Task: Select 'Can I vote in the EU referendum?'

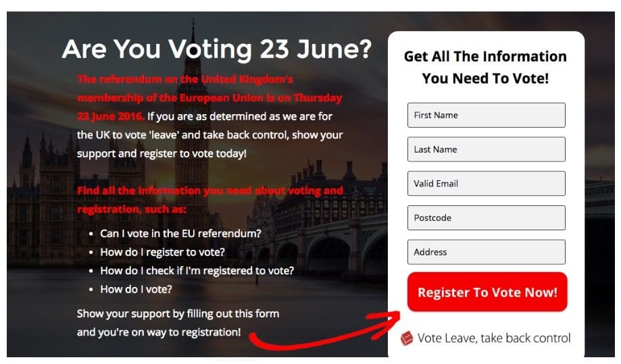Action: [180, 234]
